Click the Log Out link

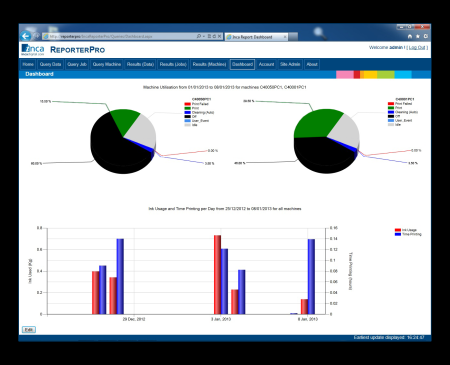pos(417,47)
